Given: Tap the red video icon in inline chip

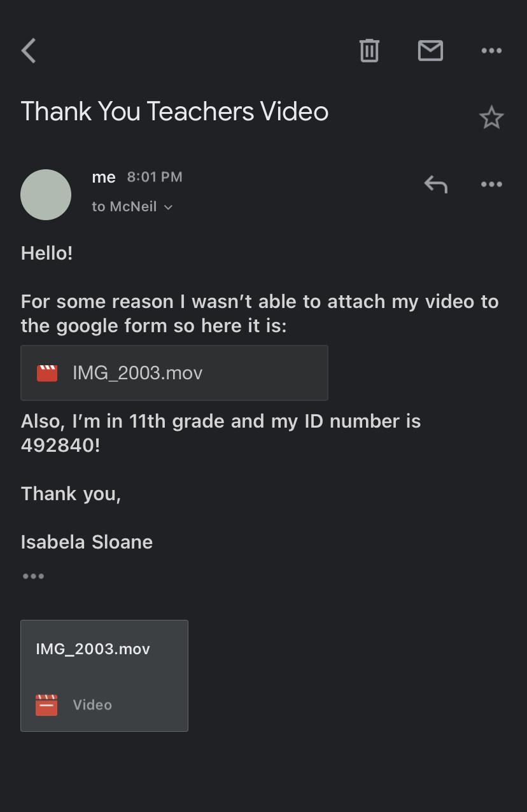Looking at the screenshot, I should (47, 373).
